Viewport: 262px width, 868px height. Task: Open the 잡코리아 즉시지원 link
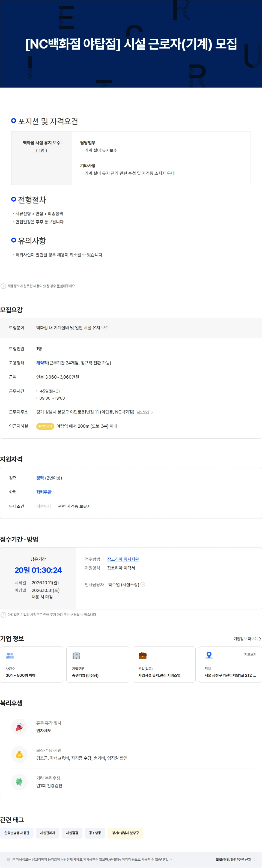click(x=123, y=559)
